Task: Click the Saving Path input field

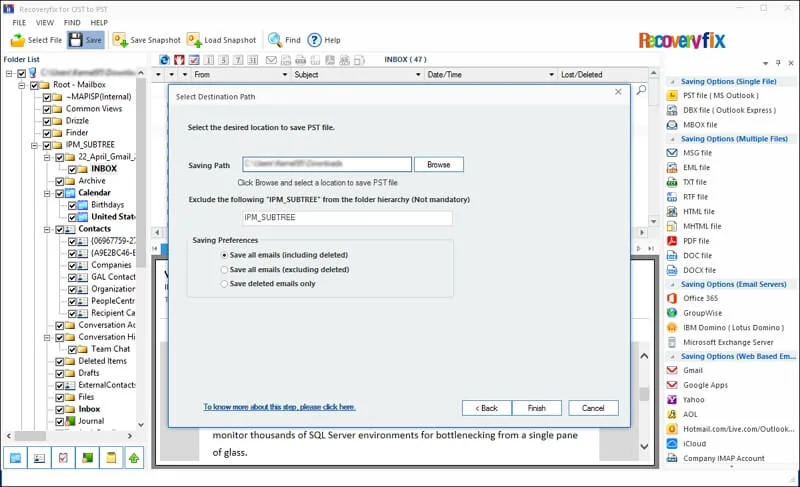Action: 327,164
